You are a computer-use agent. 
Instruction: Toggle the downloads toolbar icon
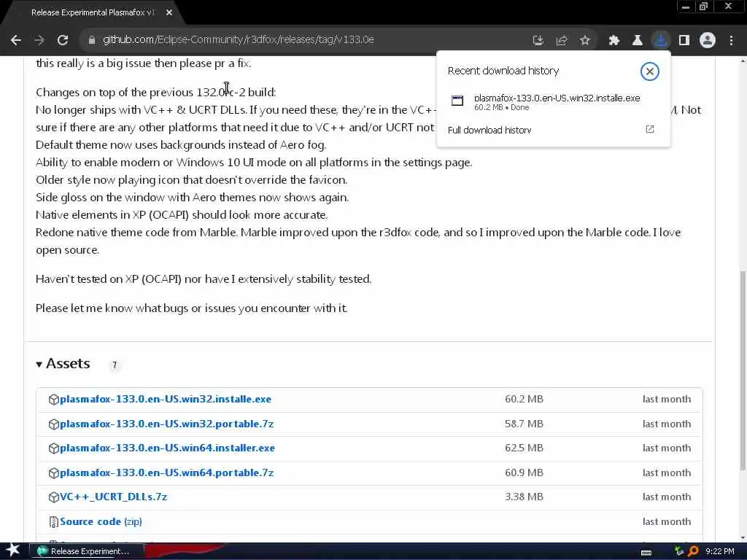pyautogui.click(x=661, y=41)
